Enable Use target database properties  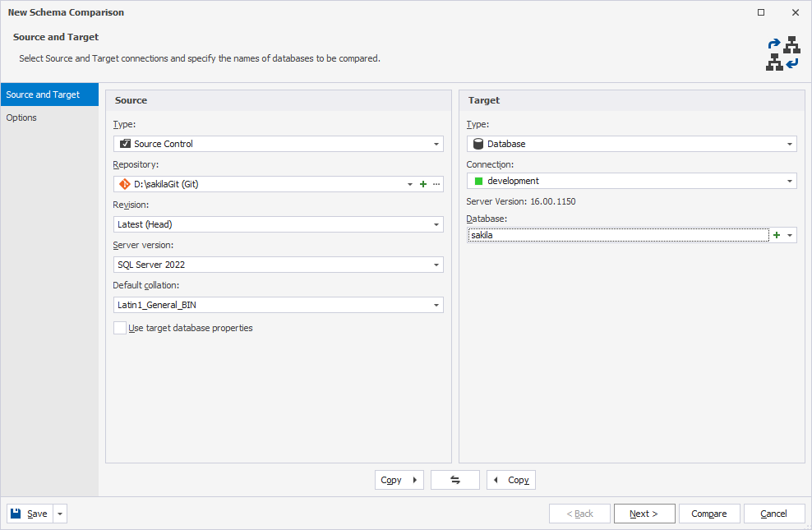[119, 327]
